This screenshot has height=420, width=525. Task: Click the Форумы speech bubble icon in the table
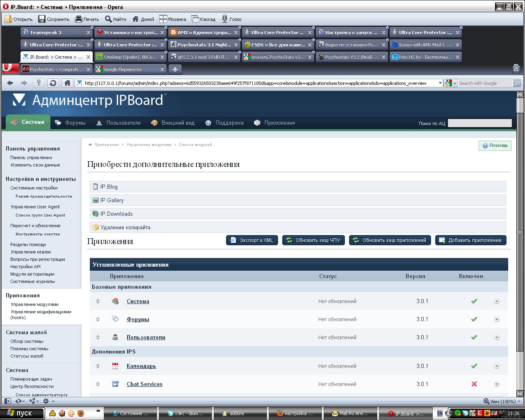click(115, 319)
